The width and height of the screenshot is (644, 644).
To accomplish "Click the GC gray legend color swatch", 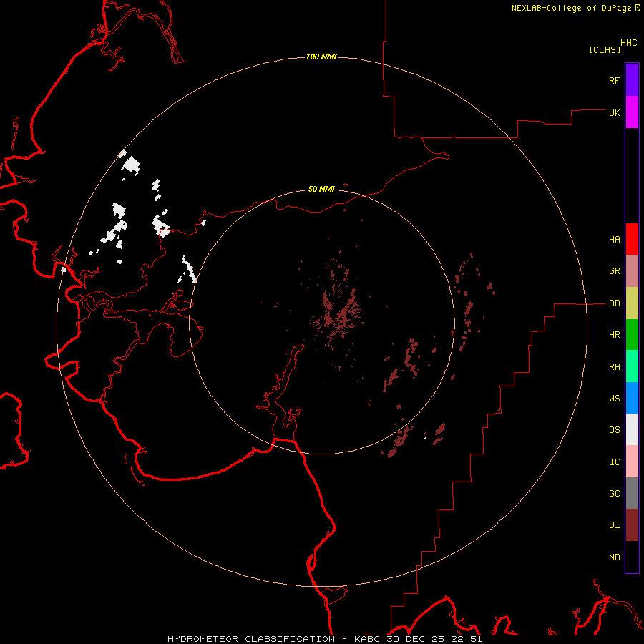I will 632,493.
